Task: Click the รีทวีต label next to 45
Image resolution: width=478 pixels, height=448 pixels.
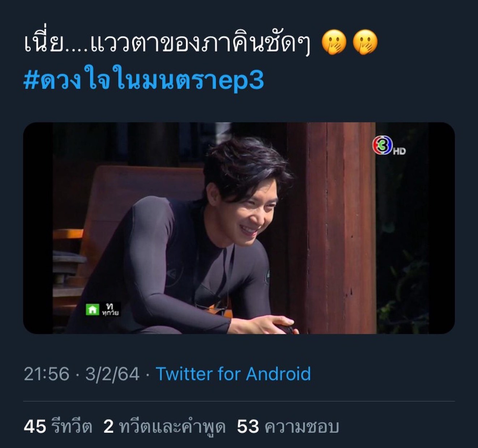Action: [72, 427]
